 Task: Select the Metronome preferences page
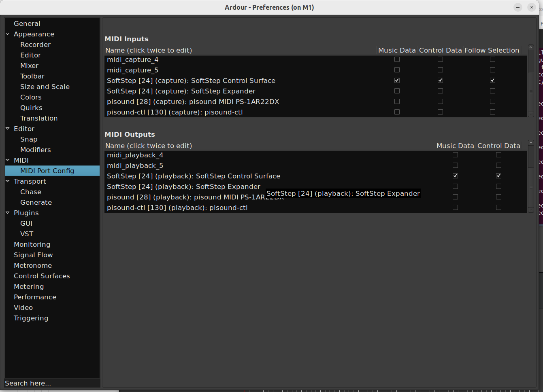pos(33,265)
